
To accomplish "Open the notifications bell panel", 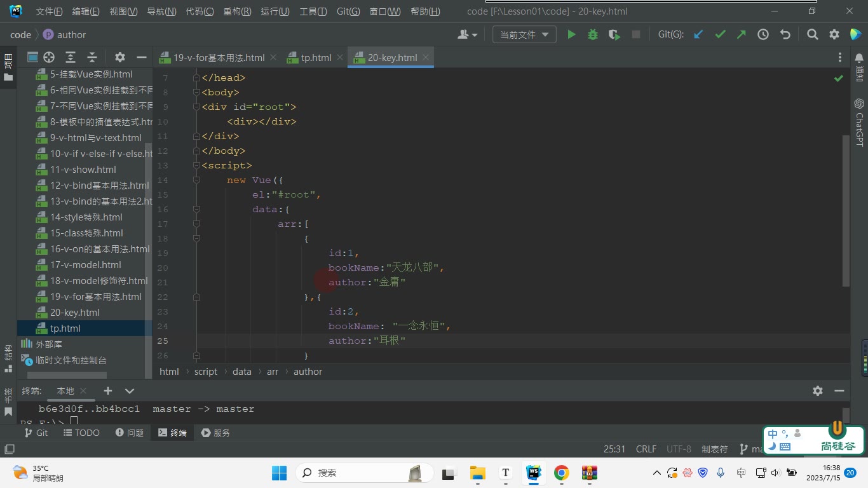I will point(859,58).
